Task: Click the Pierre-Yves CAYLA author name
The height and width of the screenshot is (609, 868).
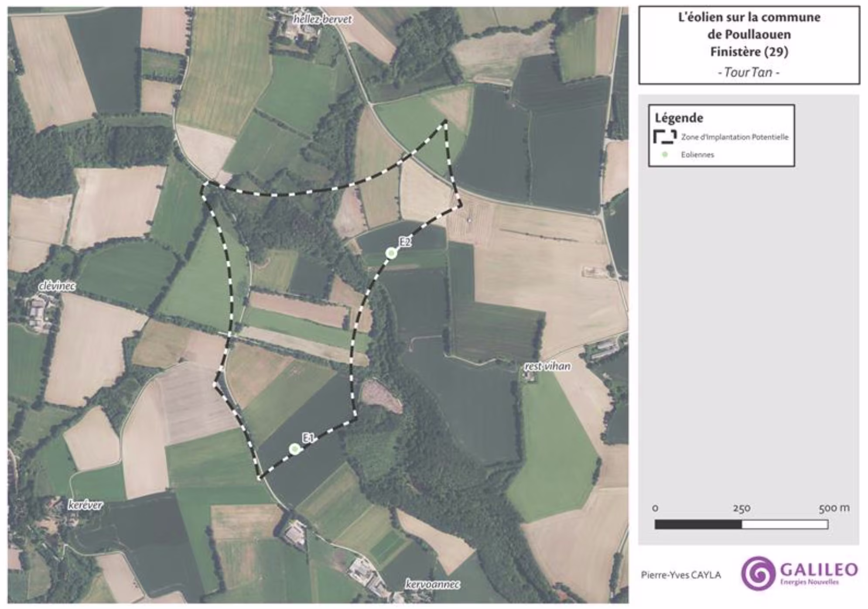Action: pos(680,575)
